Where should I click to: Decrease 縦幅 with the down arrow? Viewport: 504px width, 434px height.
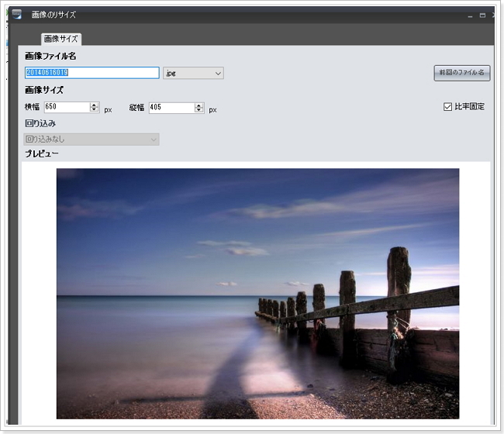click(199, 111)
